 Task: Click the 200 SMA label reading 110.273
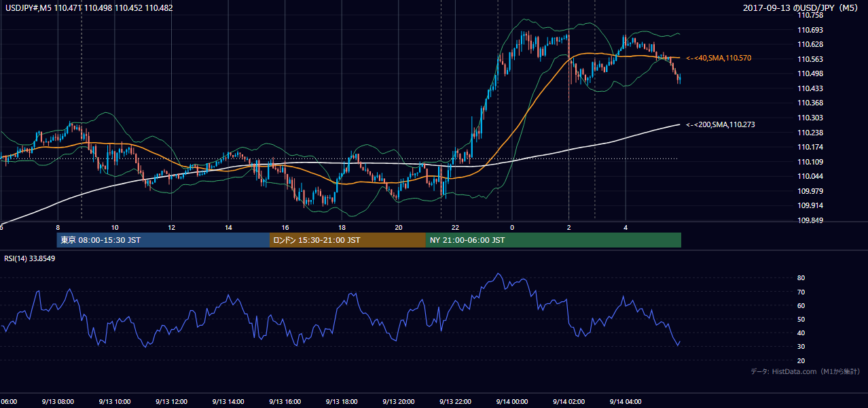pos(720,124)
